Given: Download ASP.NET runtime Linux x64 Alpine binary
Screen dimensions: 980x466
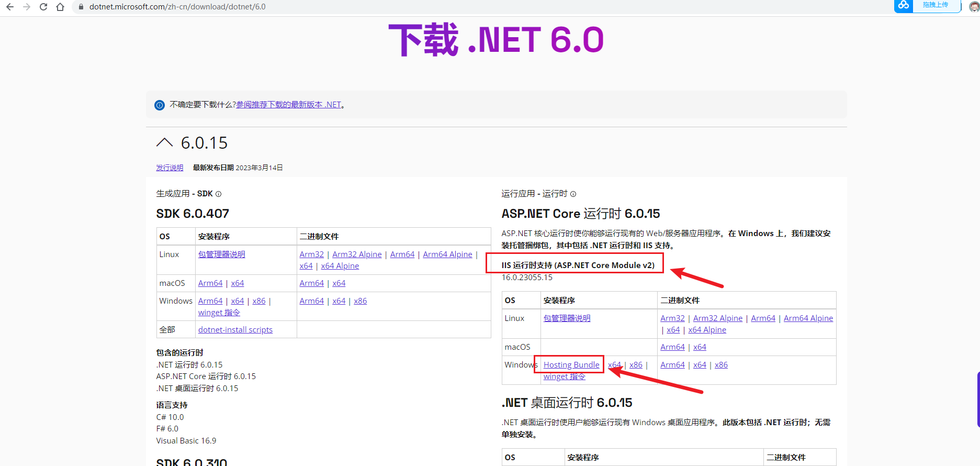Looking at the screenshot, I should tap(707, 330).
